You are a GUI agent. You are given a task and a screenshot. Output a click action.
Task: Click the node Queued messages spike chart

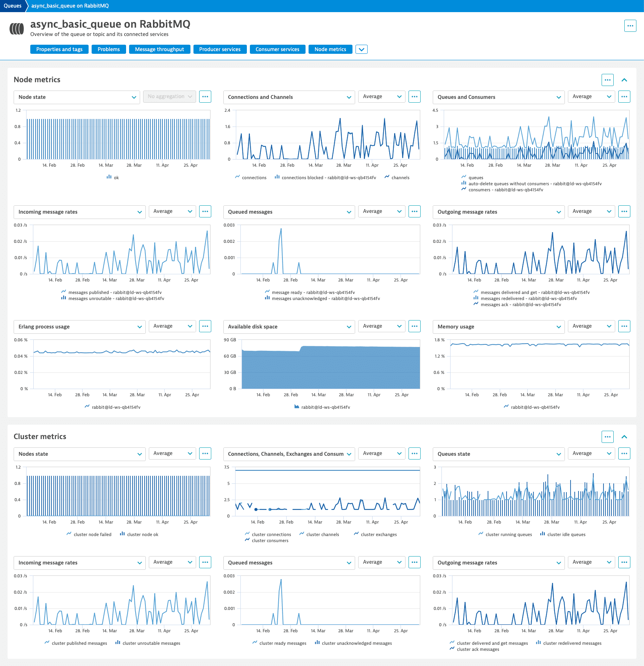click(331, 249)
